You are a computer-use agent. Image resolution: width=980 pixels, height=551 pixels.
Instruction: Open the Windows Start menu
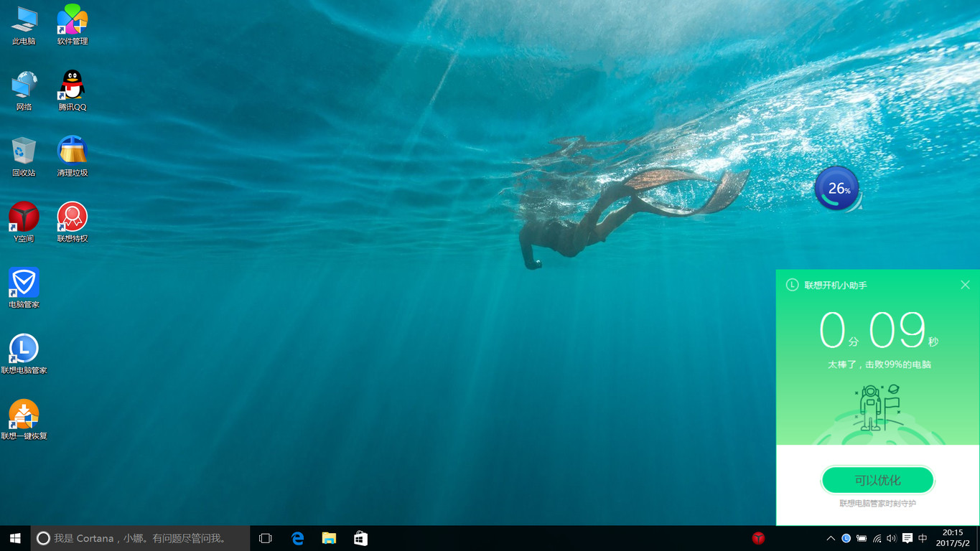pos(15,538)
